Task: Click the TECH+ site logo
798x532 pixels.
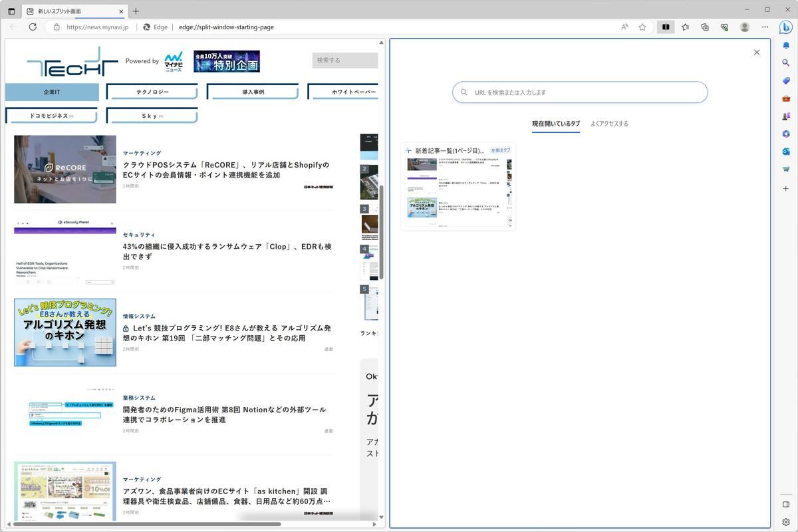Action: click(x=72, y=62)
